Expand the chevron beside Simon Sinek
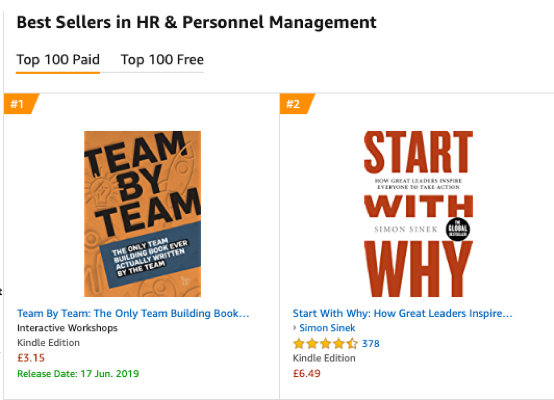This screenshot has width=554, height=400. 295,328
